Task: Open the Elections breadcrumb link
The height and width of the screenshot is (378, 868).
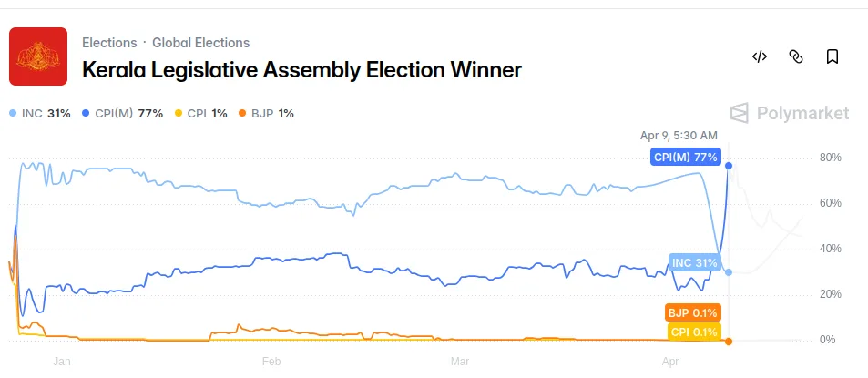Action: point(109,43)
